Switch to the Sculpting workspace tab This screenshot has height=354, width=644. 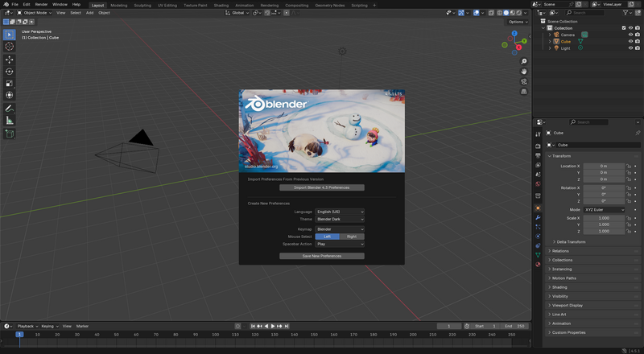[x=142, y=5]
